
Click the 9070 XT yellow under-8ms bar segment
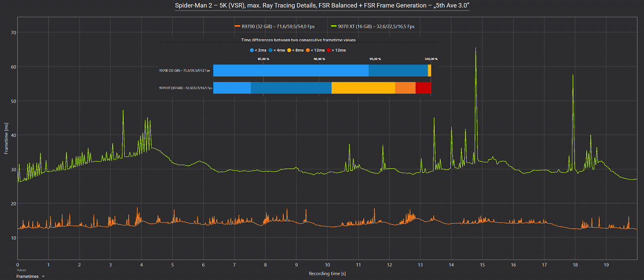click(363, 88)
